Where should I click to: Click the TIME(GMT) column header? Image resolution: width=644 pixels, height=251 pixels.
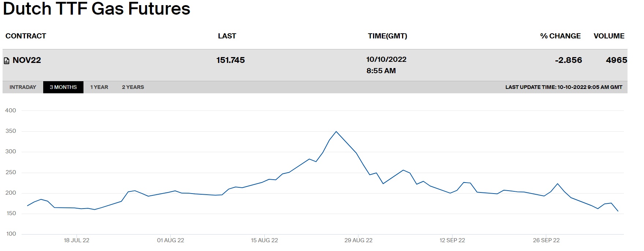tap(387, 36)
